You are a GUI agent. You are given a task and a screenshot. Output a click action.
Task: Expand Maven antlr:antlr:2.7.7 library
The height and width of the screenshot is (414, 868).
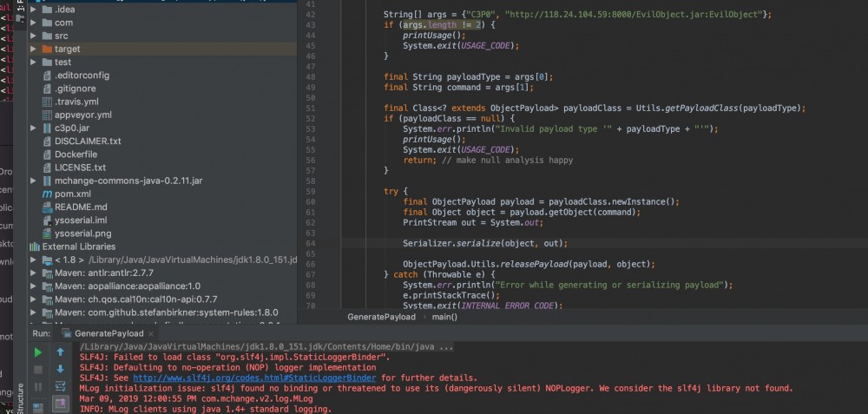(x=33, y=273)
